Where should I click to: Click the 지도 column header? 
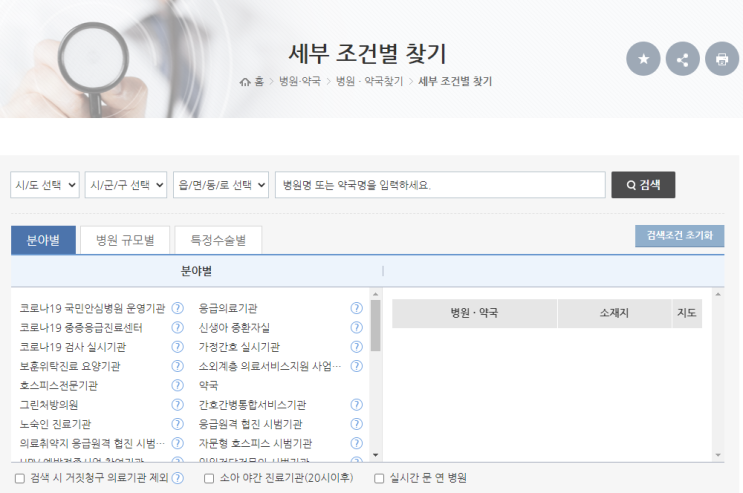tap(687, 313)
